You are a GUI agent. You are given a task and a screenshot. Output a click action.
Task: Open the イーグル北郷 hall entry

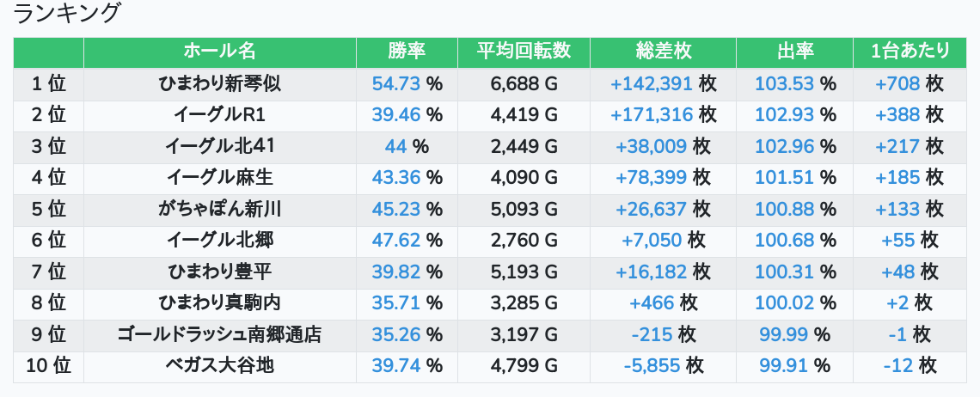pyautogui.click(x=220, y=241)
